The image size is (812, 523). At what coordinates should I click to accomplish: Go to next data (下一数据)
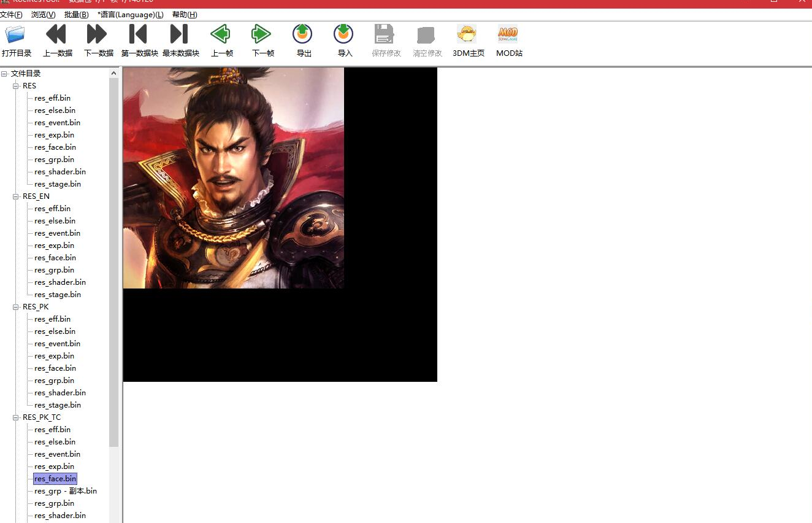pyautogui.click(x=98, y=41)
